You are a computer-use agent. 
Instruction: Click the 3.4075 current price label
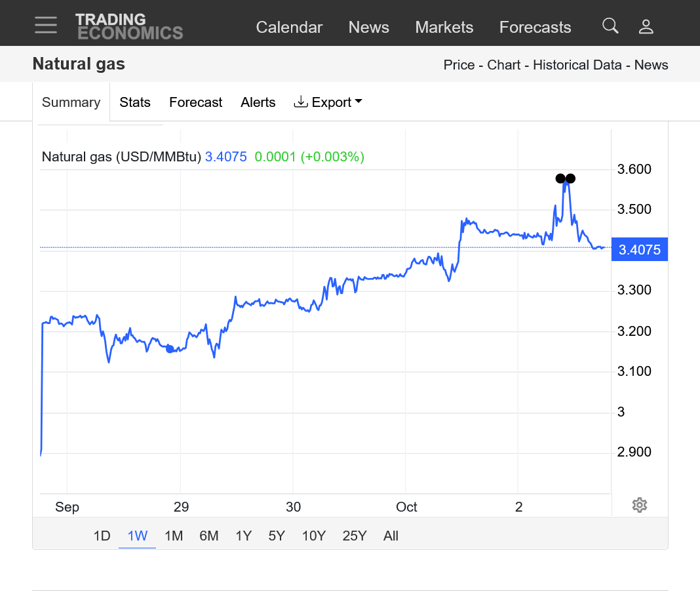click(x=639, y=250)
